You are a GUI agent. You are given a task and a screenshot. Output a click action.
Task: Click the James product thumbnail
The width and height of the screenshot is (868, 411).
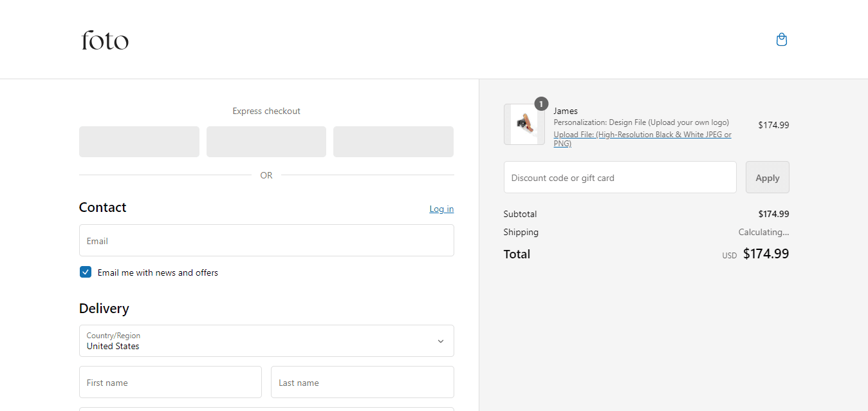tap(524, 124)
